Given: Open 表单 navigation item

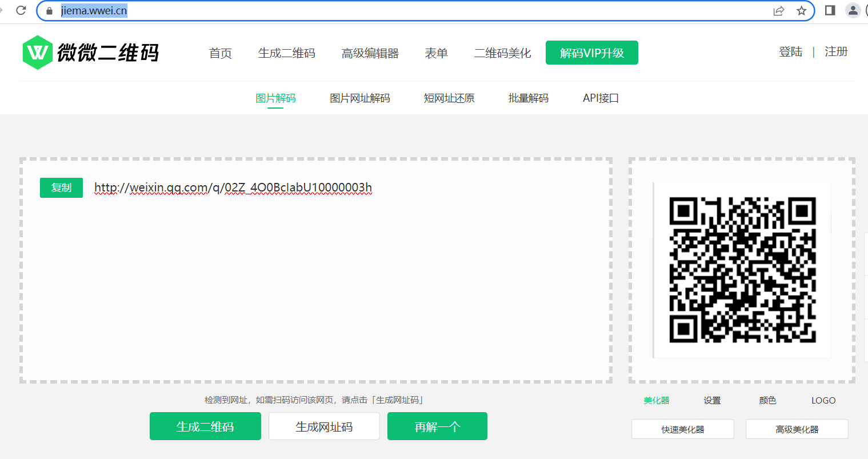Looking at the screenshot, I should point(437,53).
